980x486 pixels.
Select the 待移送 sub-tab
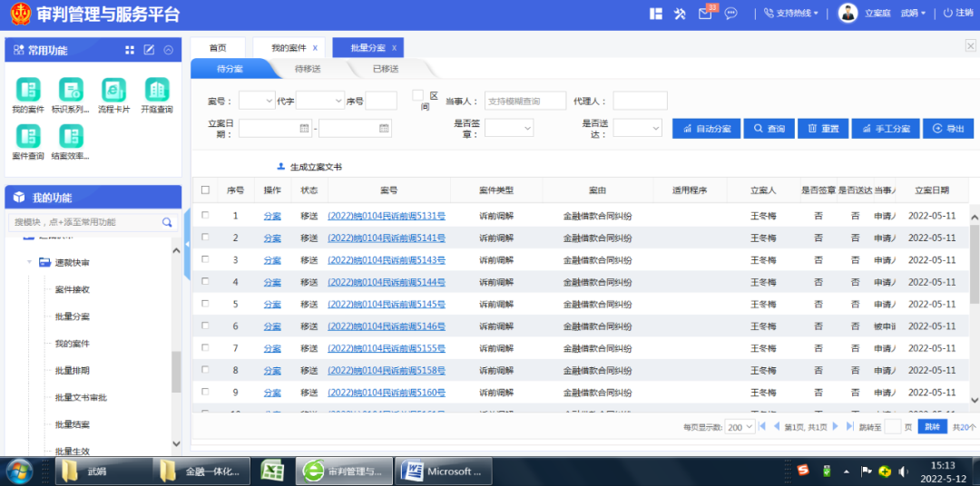click(308, 69)
